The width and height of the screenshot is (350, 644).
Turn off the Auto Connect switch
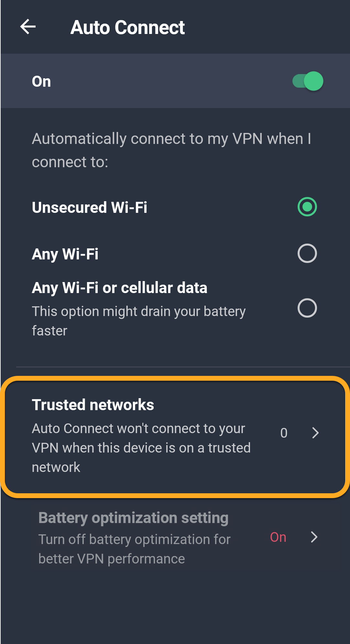pos(308,81)
